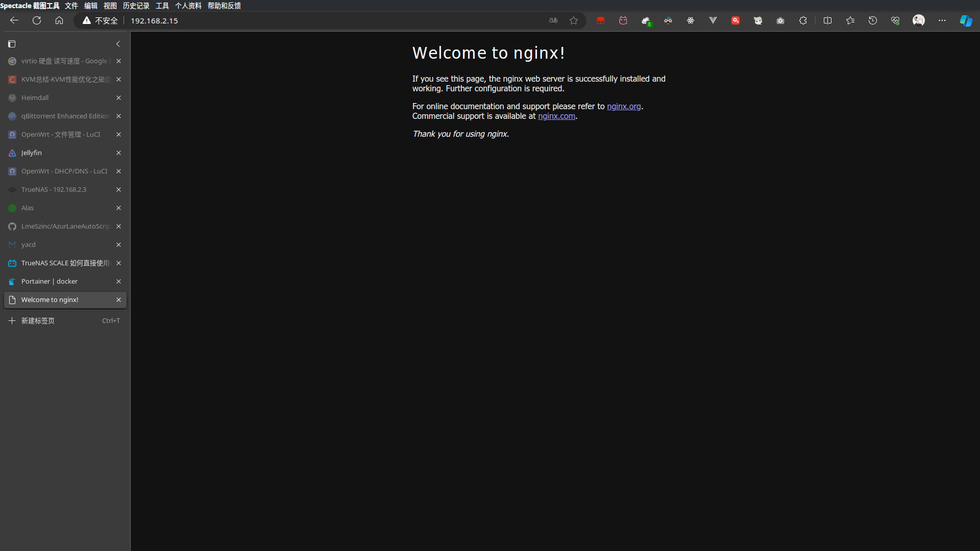Close the Jellyfin tab

(x=118, y=153)
